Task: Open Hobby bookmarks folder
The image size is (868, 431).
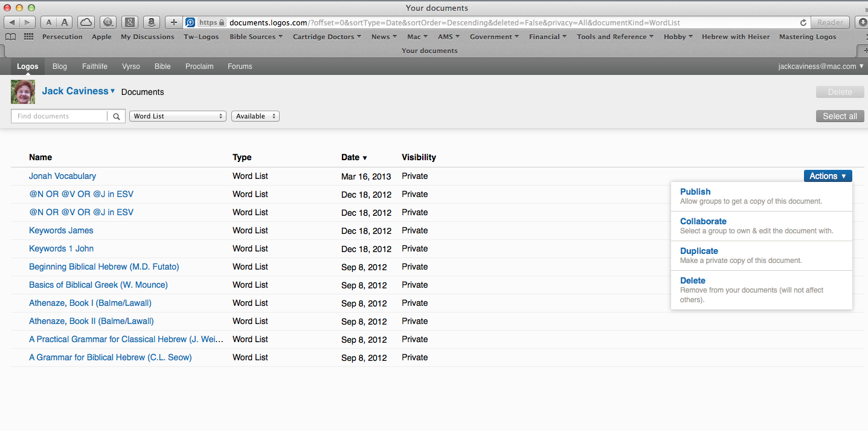Action: [x=678, y=37]
